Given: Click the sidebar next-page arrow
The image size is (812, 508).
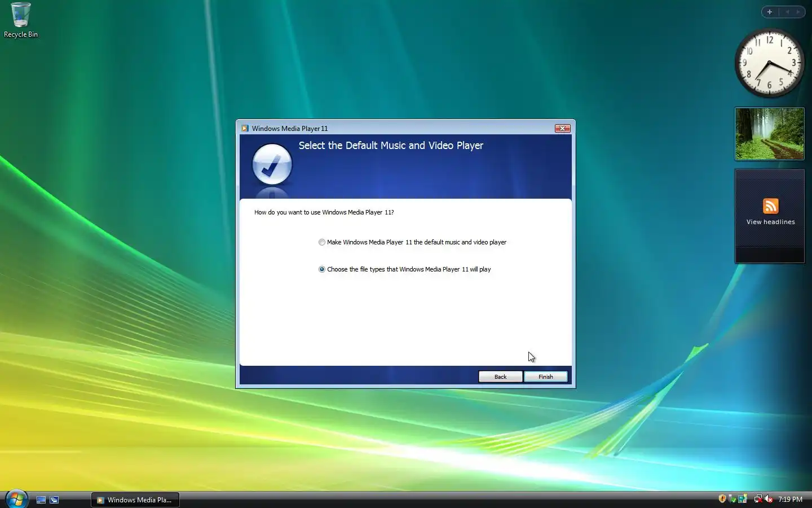Looking at the screenshot, I should pos(798,12).
